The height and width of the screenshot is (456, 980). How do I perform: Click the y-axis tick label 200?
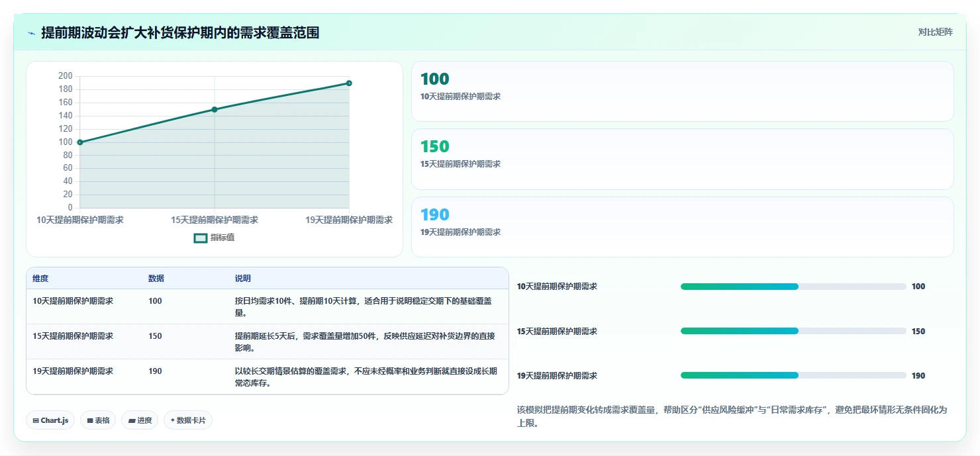(x=66, y=76)
